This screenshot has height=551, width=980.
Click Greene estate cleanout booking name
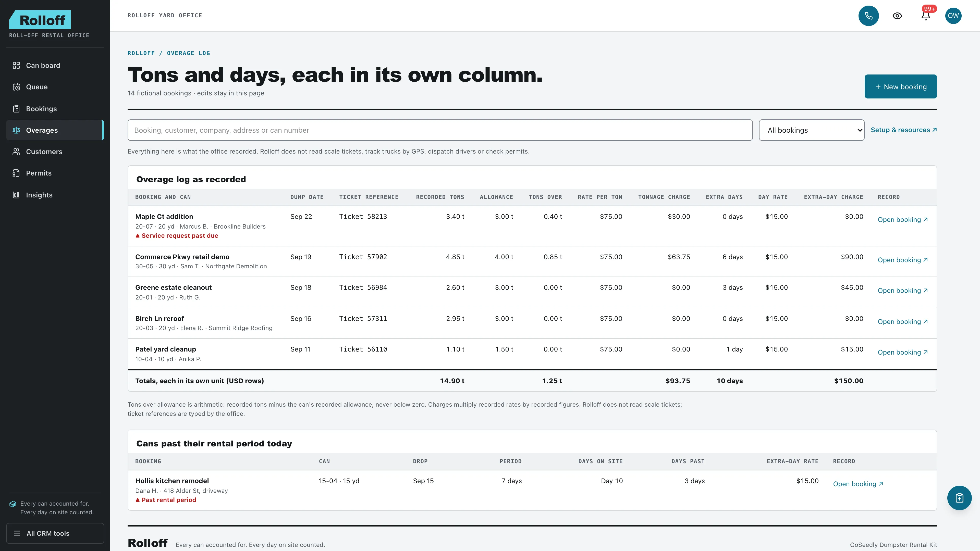(x=174, y=288)
